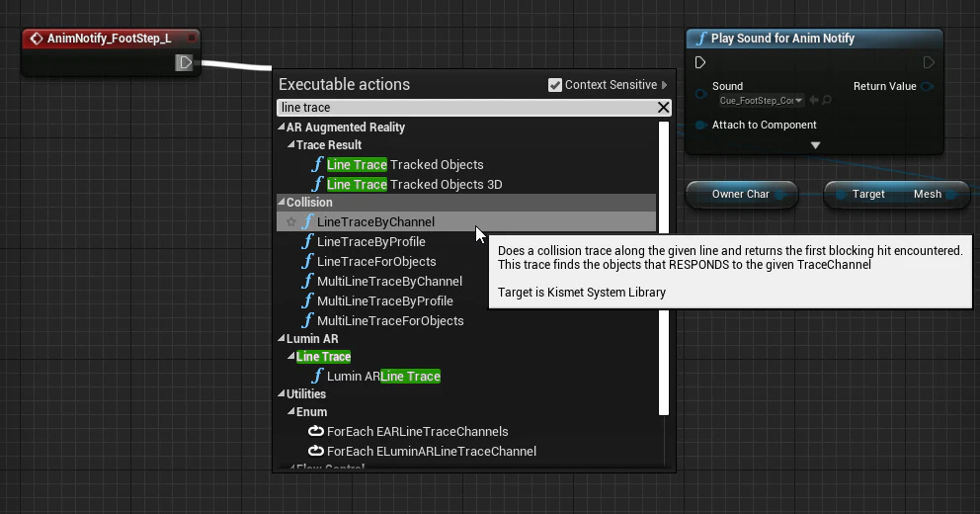Browse to Sound asset with magnifier icon
Screen dimensions: 980x514
pyautogui.click(x=827, y=100)
